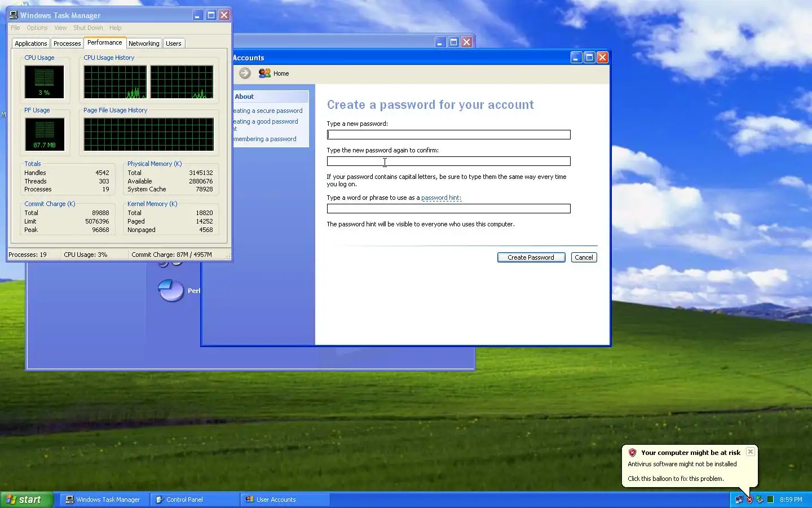Focus the 'Type a new password' field
Viewport: 812px width, 508px height.
click(448, 134)
